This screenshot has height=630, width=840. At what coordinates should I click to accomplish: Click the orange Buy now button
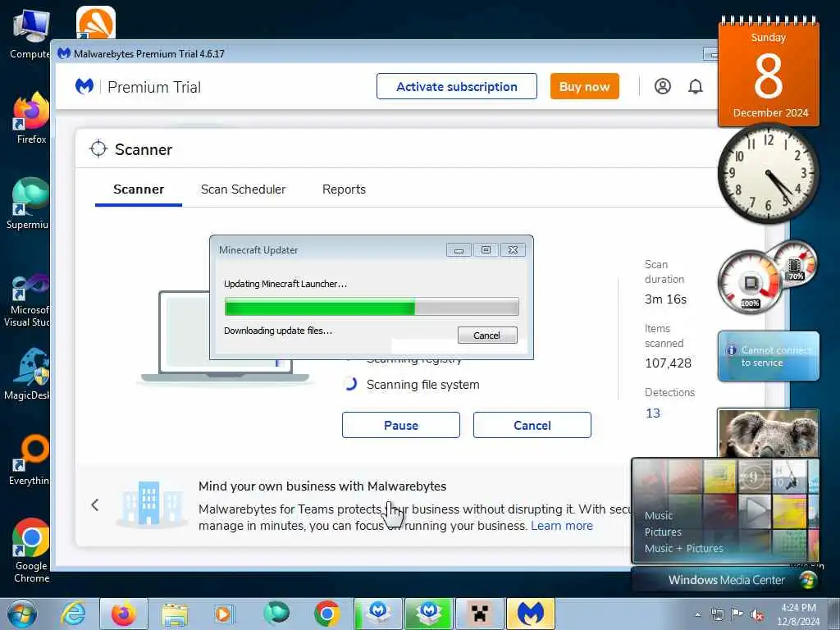coord(584,86)
